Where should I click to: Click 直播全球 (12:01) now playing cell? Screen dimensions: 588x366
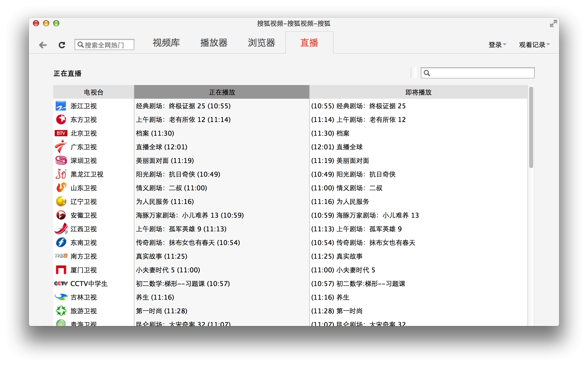pos(161,147)
